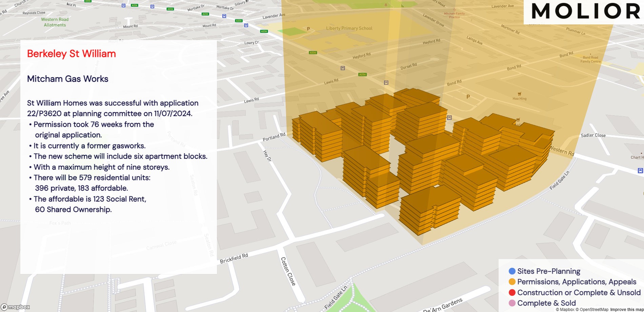The width and height of the screenshot is (644, 312).
Task: Click the MOLIOR logo
Action: pos(586,11)
